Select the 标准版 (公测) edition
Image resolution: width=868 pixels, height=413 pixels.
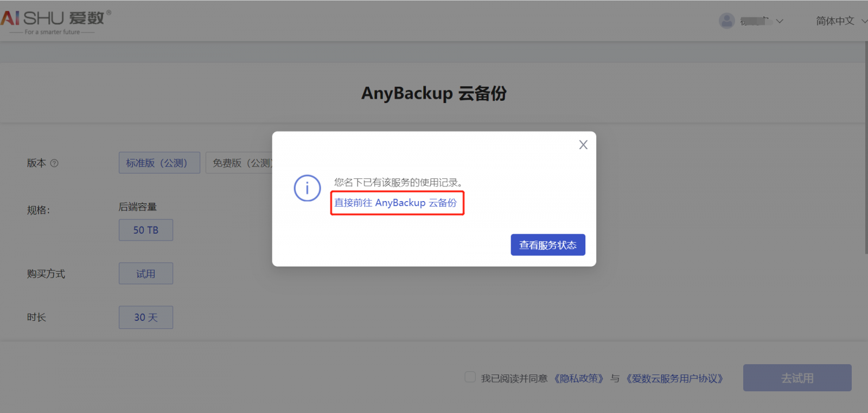click(159, 163)
